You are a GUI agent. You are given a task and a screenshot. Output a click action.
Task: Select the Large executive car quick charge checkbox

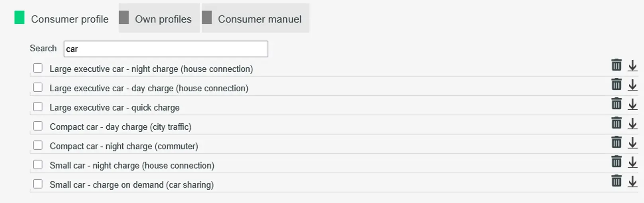(38, 107)
